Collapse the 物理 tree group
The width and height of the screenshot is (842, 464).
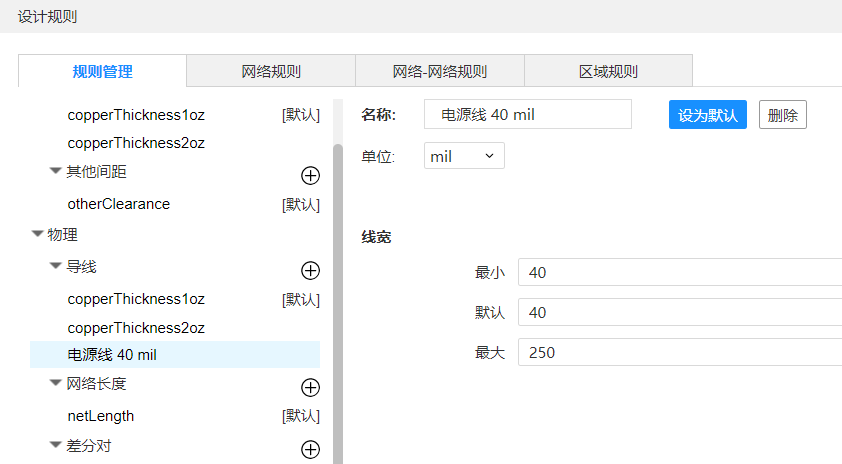(x=38, y=234)
